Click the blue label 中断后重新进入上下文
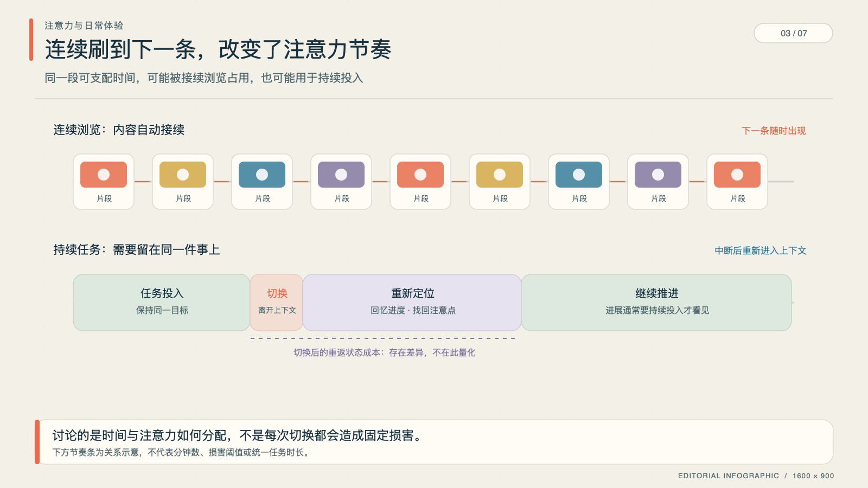 tap(761, 251)
